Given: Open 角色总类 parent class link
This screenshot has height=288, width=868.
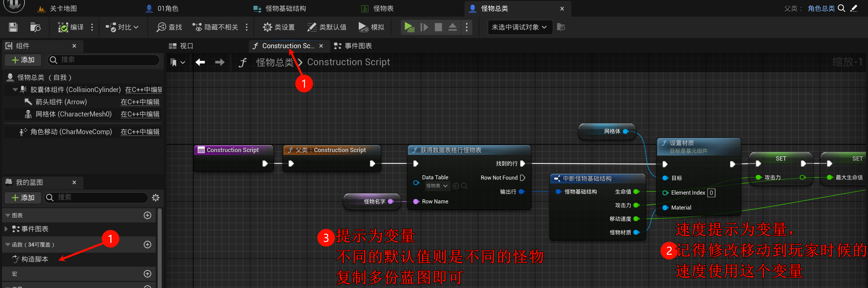Looking at the screenshot, I should click(821, 8).
